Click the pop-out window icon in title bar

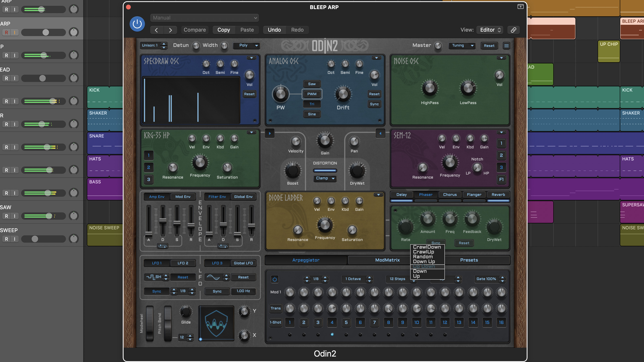[x=520, y=7]
